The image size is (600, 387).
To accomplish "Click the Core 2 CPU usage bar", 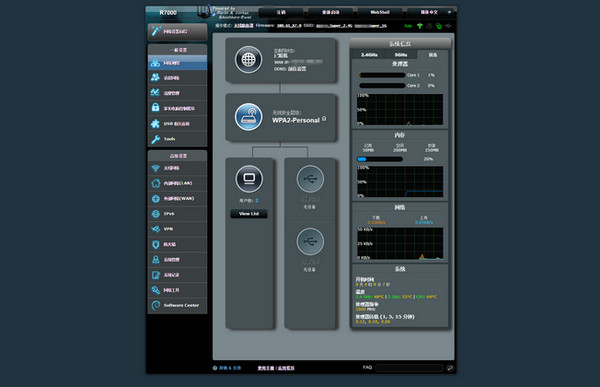I will tap(382, 85).
